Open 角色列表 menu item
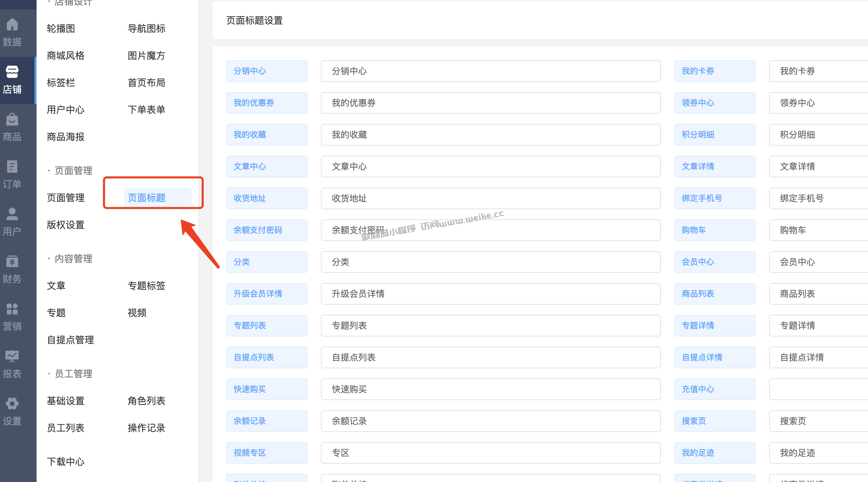The width and height of the screenshot is (868, 482). 147,401
